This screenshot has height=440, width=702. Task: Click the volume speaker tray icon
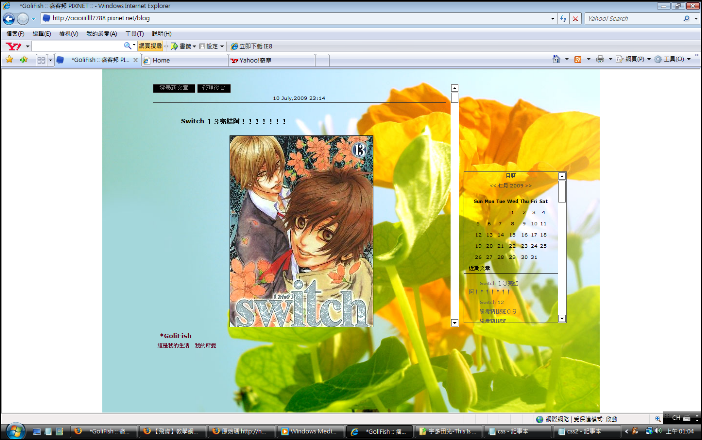[x=658, y=431]
